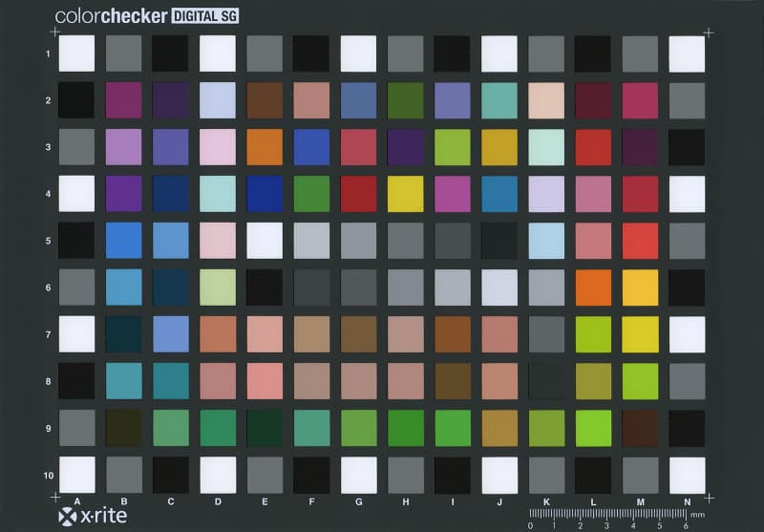This screenshot has width=764, height=532.
Task: Select the mint green patch at K3
Action: [546, 147]
